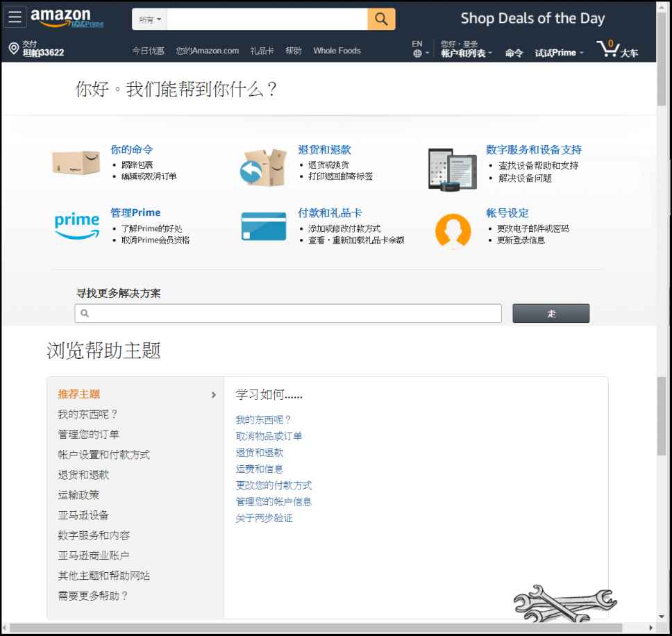Open the hamburger navigation menu

[x=15, y=17]
